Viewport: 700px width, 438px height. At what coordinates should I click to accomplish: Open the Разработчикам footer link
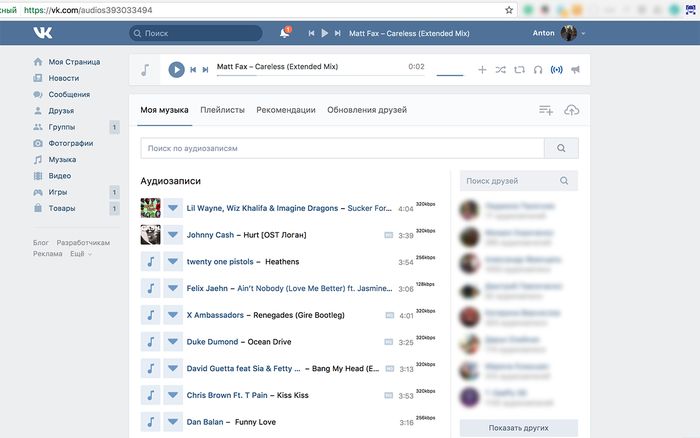(83, 242)
